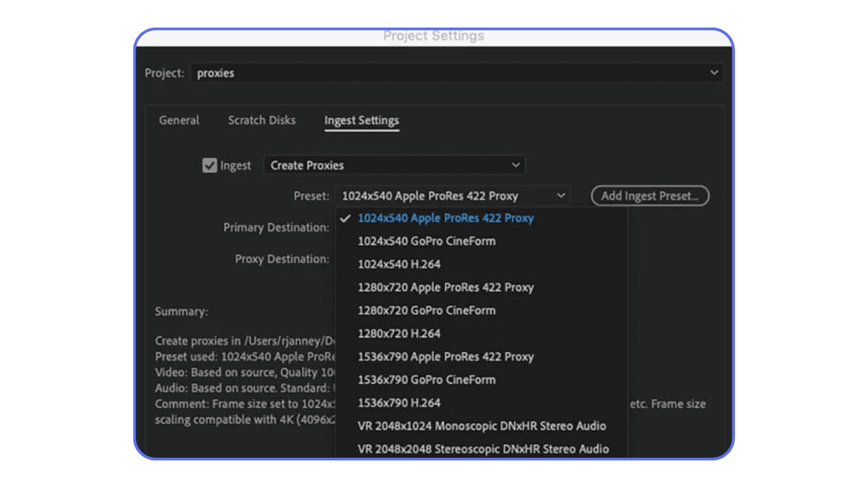The image size is (868, 488).
Task: Click the Add Ingest Preset button
Action: tap(650, 196)
